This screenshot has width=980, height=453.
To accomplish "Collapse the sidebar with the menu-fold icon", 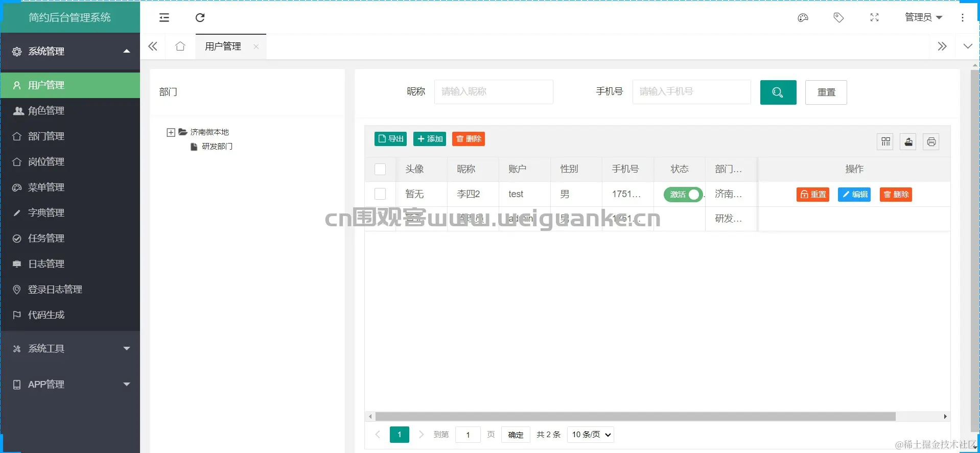I will (164, 18).
